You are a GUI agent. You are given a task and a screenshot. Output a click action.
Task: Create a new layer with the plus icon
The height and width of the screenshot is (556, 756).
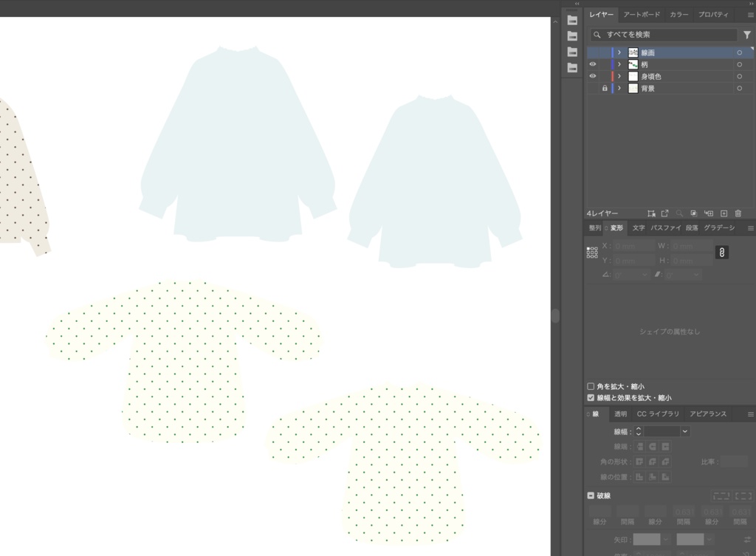[x=724, y=213]
